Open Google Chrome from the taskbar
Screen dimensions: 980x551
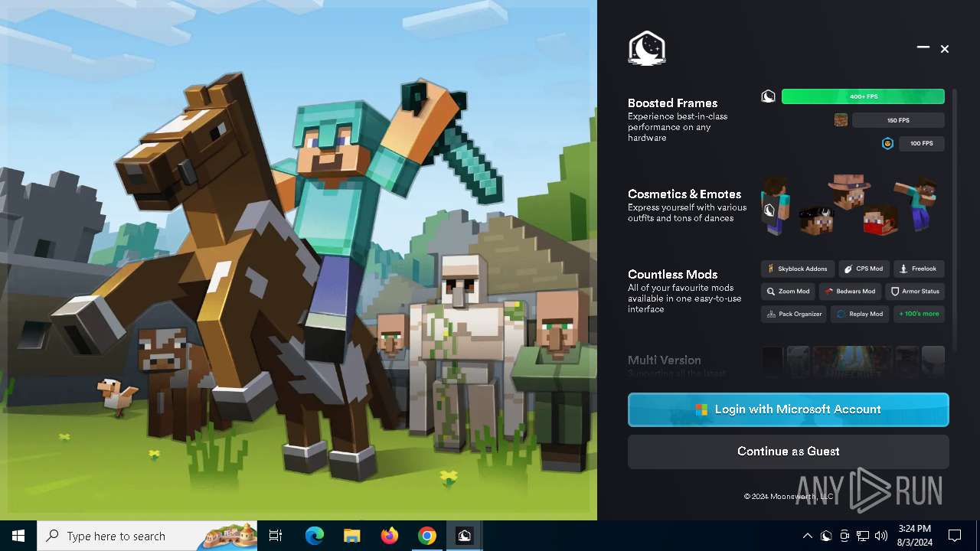pos(426,536)
